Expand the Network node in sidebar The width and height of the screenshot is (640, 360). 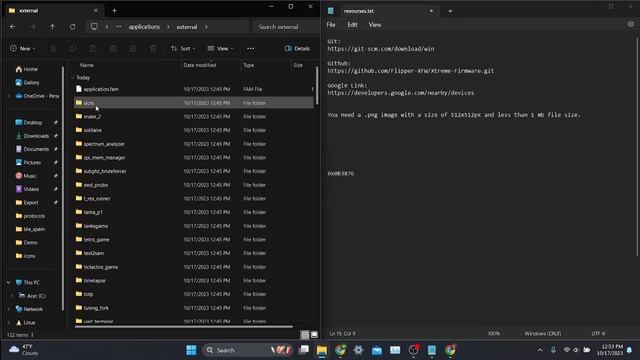click(9, 309)
